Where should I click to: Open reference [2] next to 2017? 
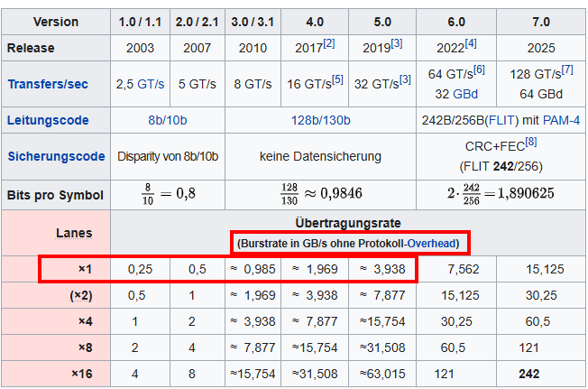pos(329,43)
